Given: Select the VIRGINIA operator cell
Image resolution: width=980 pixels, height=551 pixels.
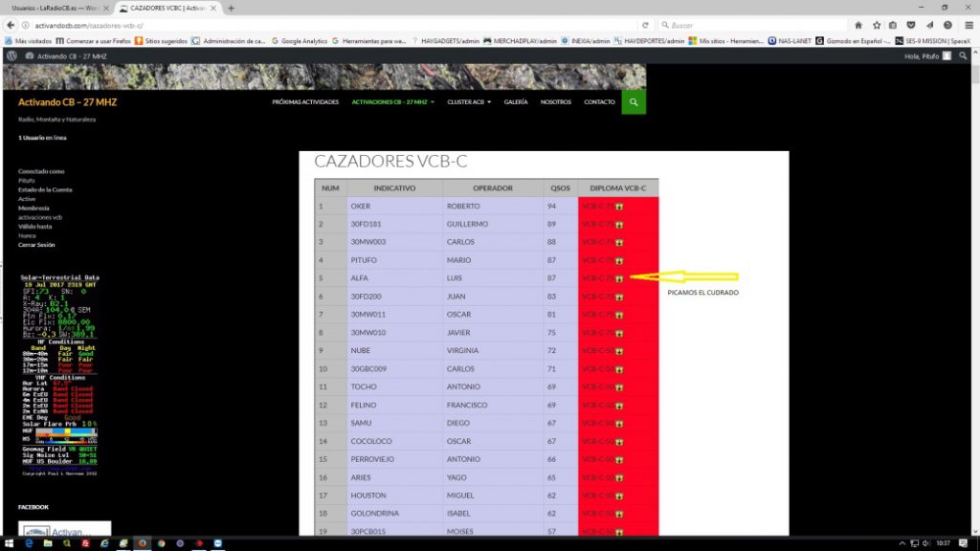Looking at the screenshot, I should [x=493, y=350].
